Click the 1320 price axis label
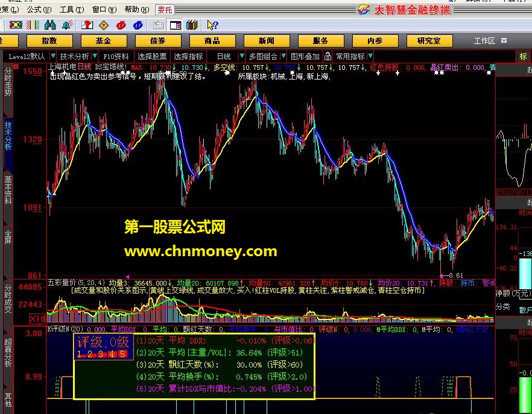 coord(33,139)
